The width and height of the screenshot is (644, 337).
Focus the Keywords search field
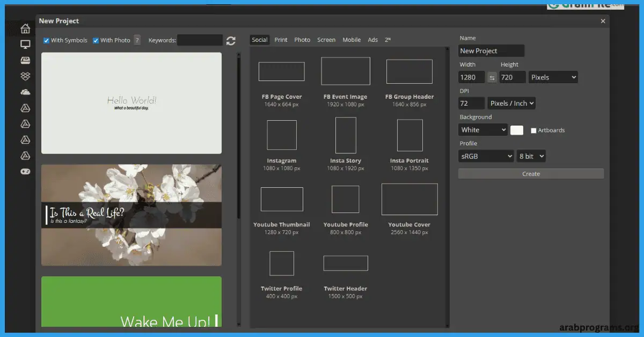(x=200, y=40)
